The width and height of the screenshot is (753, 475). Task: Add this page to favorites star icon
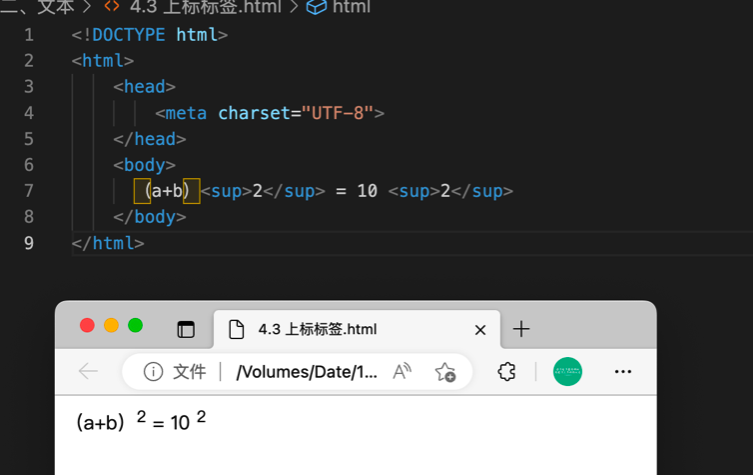[445, 372]
